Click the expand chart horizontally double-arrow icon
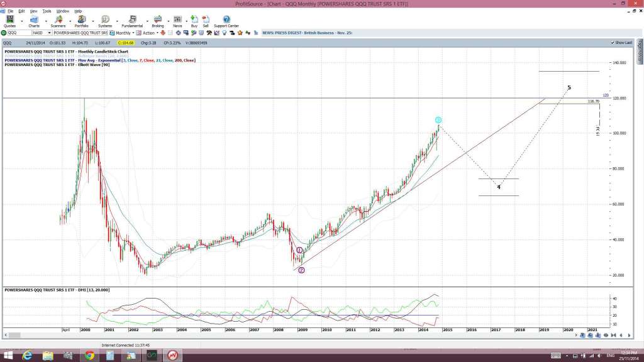The width and height of the screenshot is (644, 362). [x=606, y=335]
